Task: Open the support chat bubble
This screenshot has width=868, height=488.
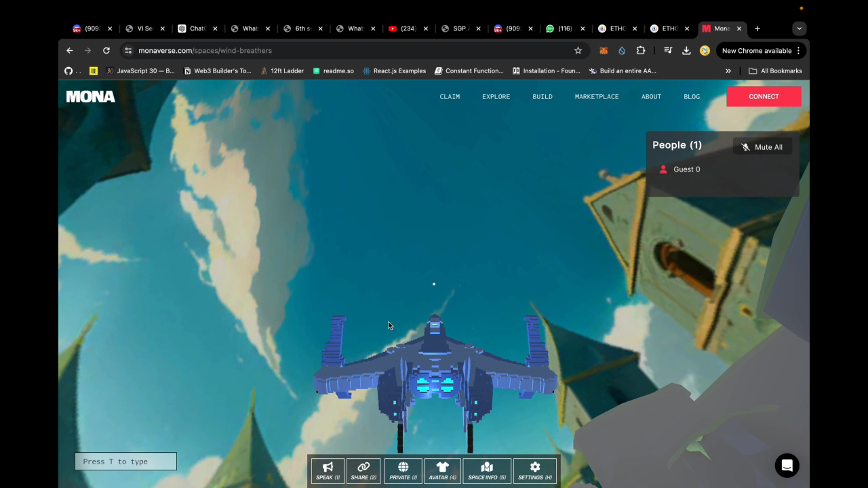Action: (787, 466)
